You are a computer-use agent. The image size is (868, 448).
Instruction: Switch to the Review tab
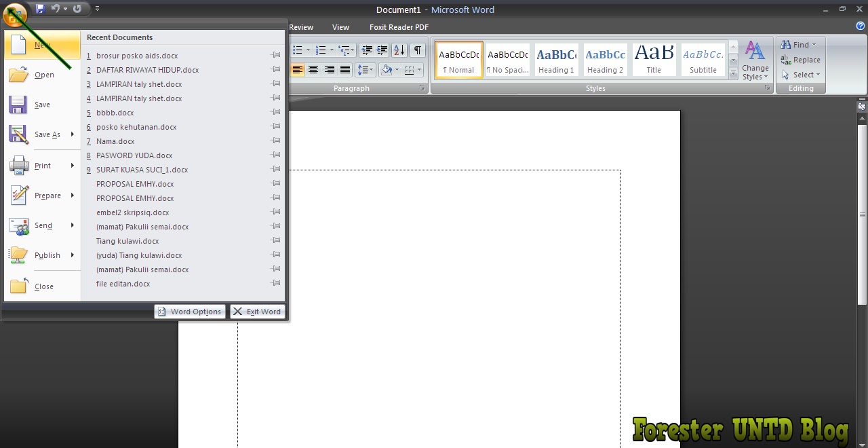[x=301, y=27]
